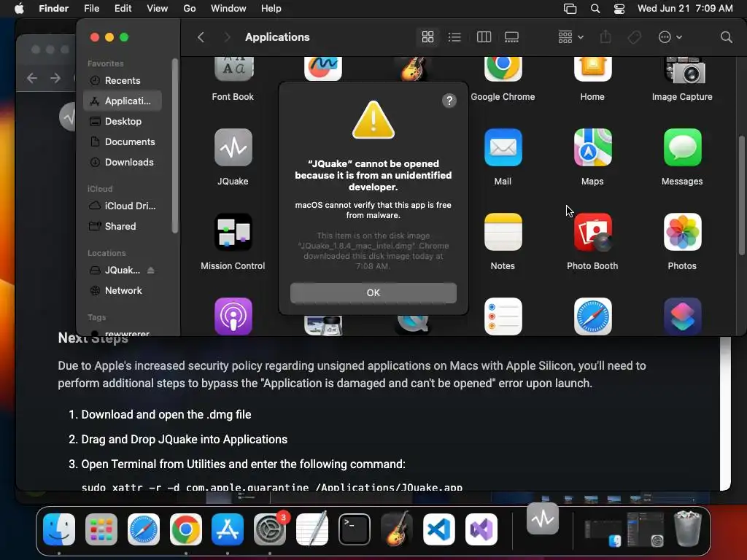This screenshot has width=747, height=560.
Task: Click the Finder sidebar scrollbar
Action: coord(175,146)
